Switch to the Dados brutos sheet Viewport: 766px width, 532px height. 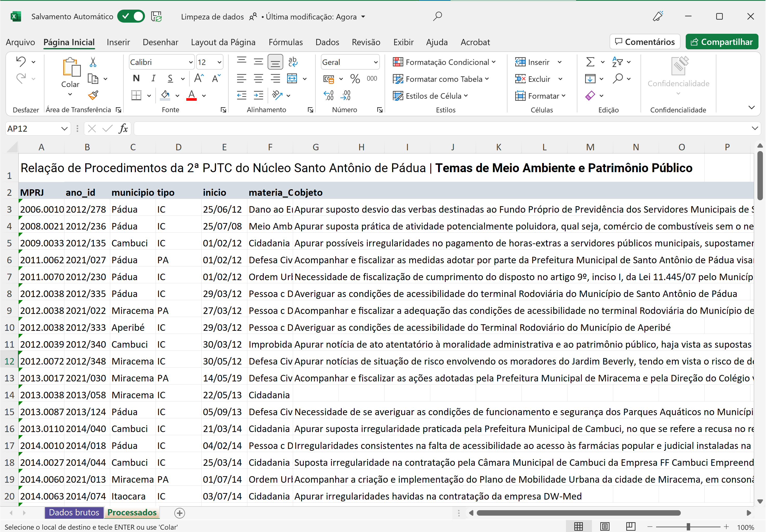pyautogui.click(x=74, y=512)
